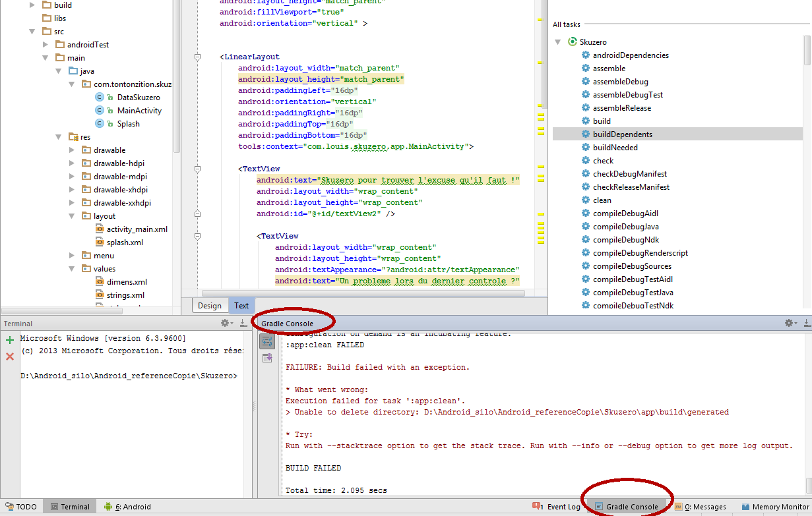Open the DataSkuzero class file

(139, 98)
